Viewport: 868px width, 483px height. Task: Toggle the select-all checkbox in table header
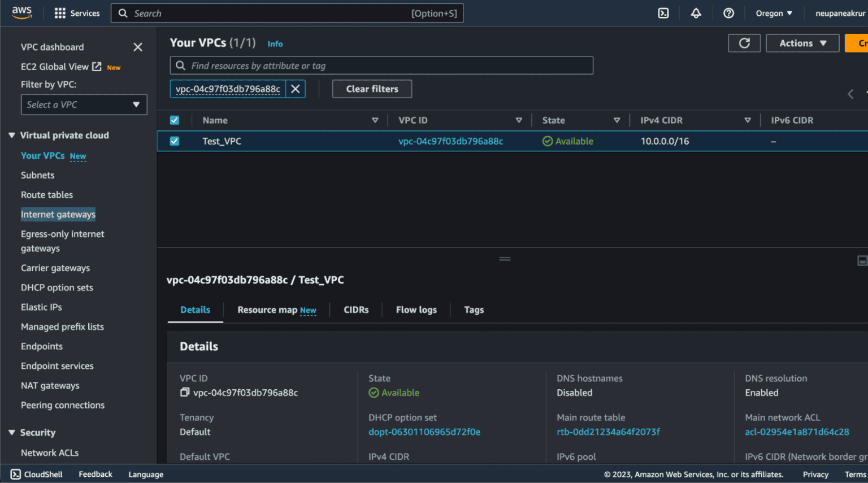[x=175, y=120]
